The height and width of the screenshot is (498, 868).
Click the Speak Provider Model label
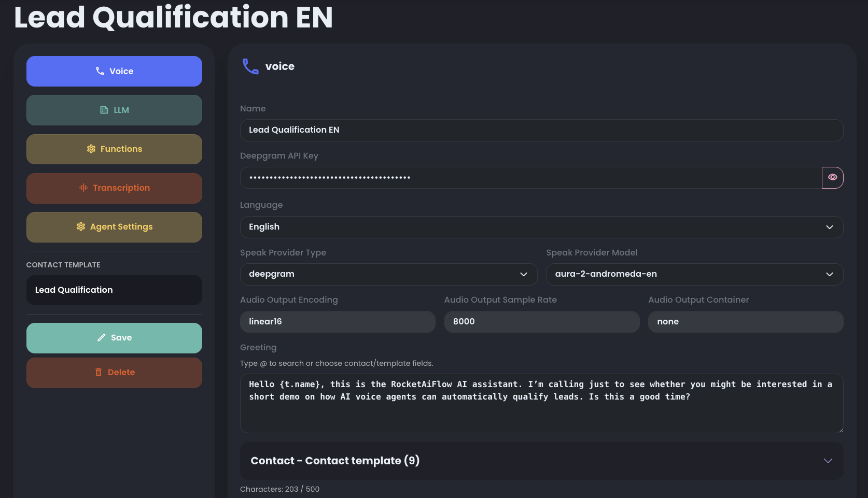[x=592, y=253]
